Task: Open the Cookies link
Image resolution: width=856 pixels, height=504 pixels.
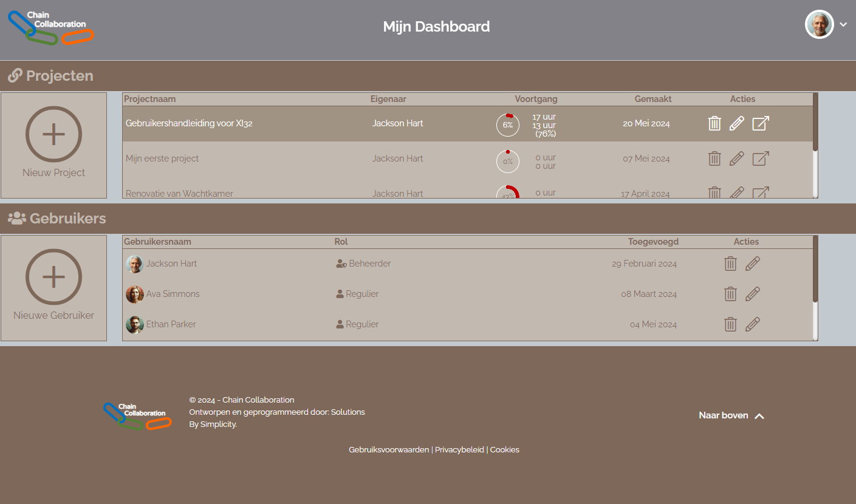Action: (x=505, y=450)
